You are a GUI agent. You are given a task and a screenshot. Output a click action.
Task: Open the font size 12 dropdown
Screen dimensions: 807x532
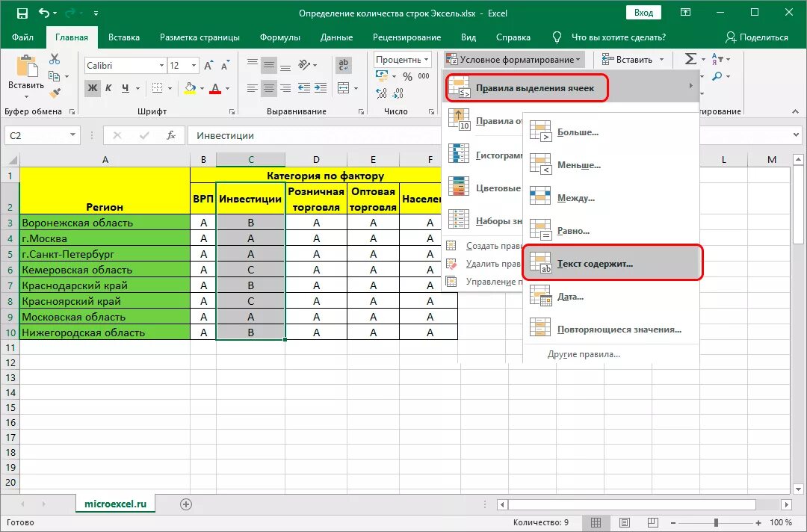tap(194, 65)
